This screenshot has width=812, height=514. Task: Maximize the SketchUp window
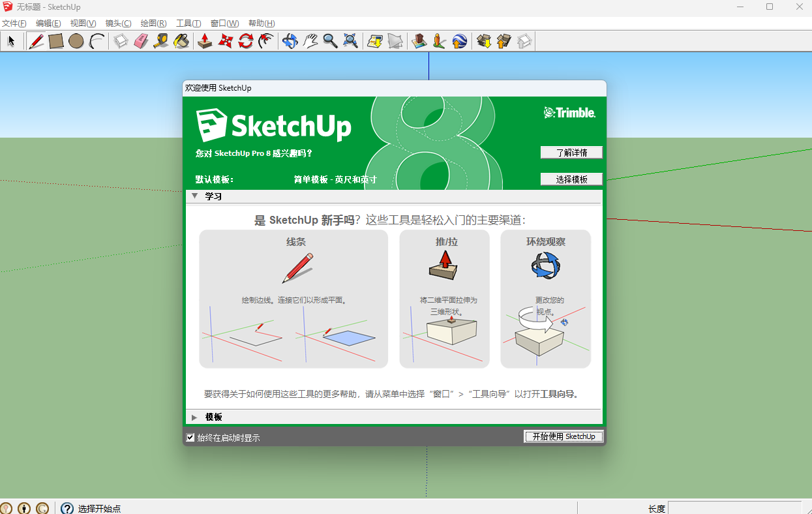[770, 7]
